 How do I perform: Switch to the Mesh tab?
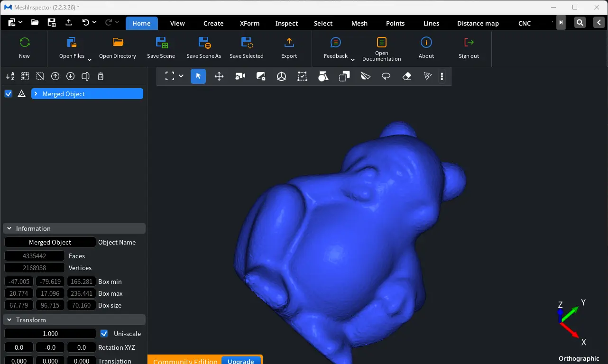(359, 23)
